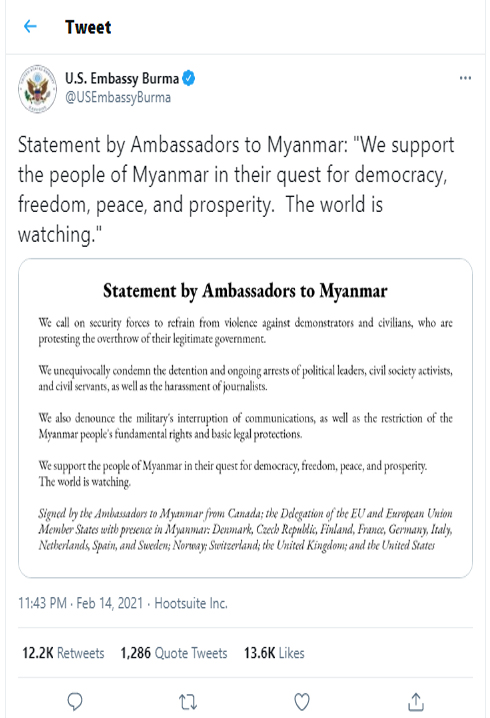Click the verified badge next to Embassy name

[x=189, y=78]
